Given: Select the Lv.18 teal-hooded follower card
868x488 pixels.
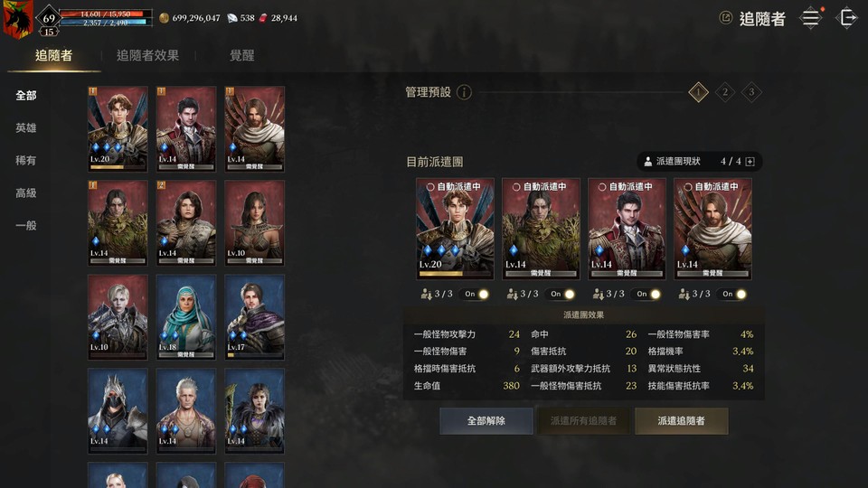Looking at the screenshot, I should pos(186,317).
